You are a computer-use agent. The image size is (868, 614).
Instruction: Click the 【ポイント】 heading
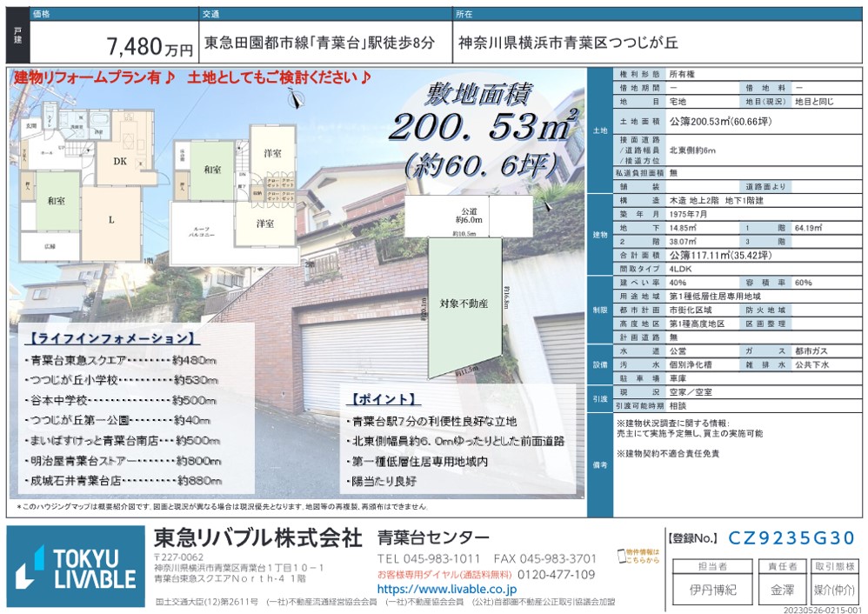tap(384, 400)
